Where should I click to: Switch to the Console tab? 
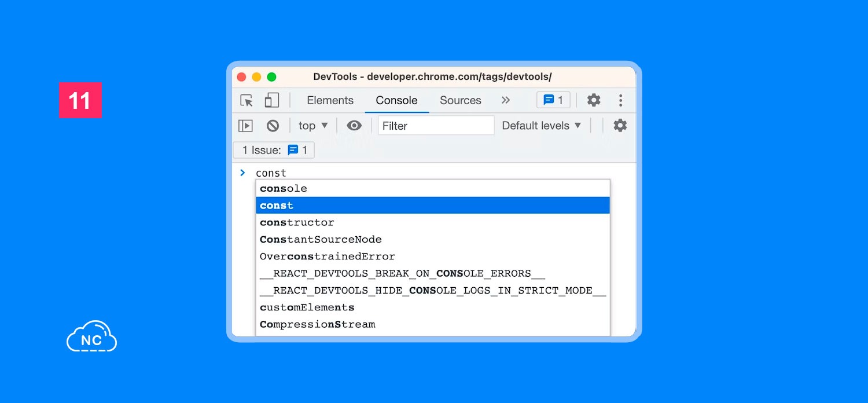396,100
